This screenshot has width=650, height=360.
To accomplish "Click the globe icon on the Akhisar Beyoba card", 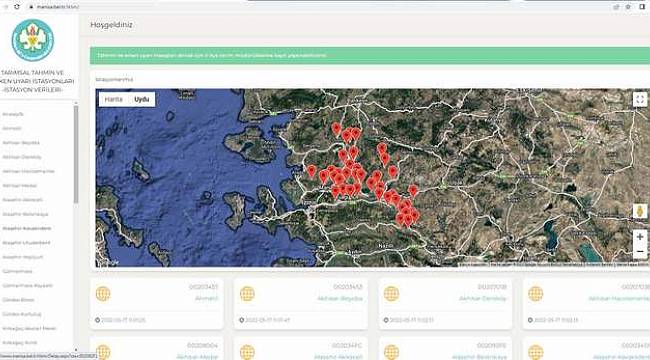I will click(247, 294).
